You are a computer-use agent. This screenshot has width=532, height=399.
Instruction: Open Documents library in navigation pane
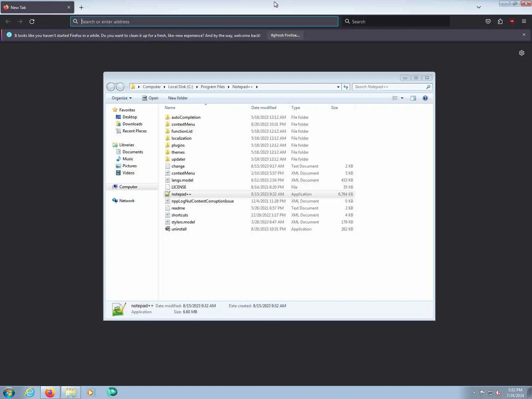point(133,152)
